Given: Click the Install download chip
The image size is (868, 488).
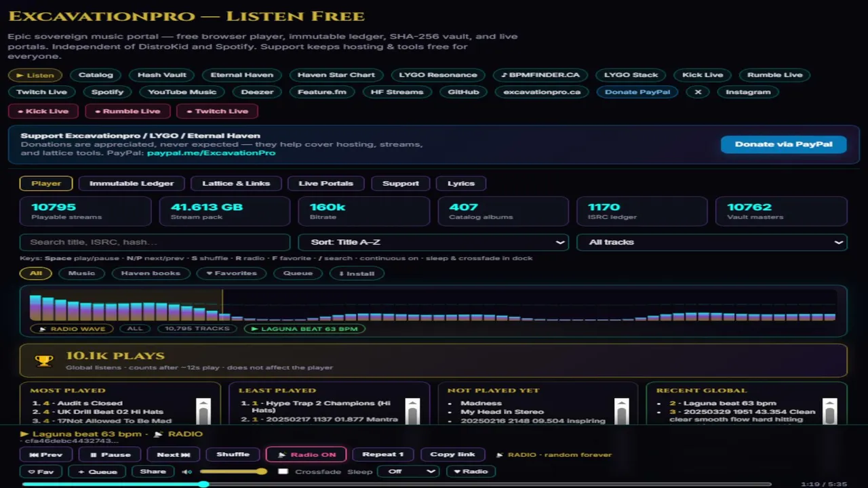Looking at the screenshot, I should coord(357,273).
